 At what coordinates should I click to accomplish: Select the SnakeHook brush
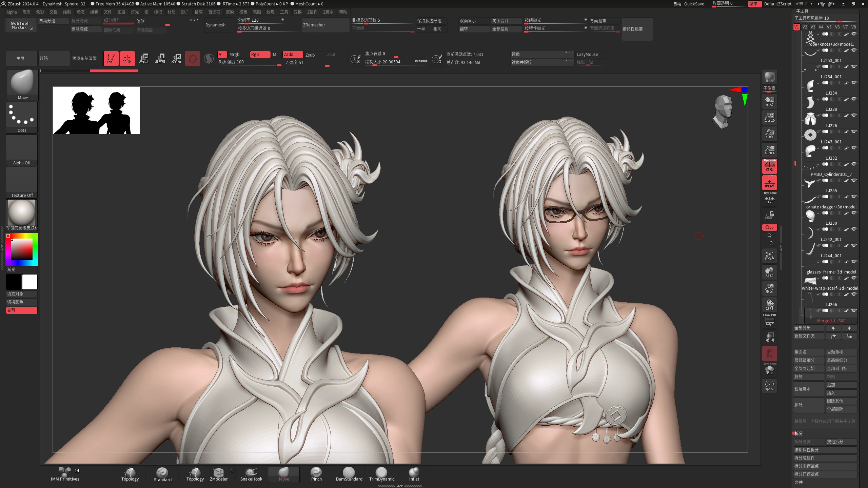point(251,474)
